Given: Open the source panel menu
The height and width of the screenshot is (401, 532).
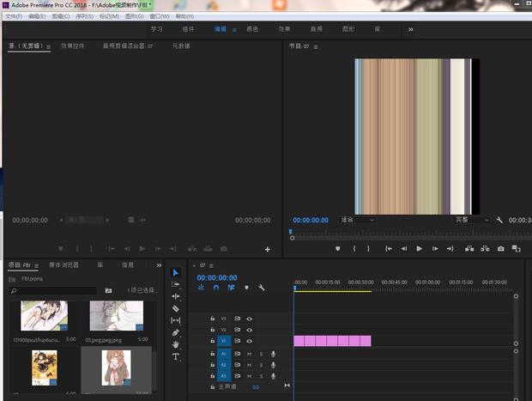Looking at the screenshot, I should point(48,46).
